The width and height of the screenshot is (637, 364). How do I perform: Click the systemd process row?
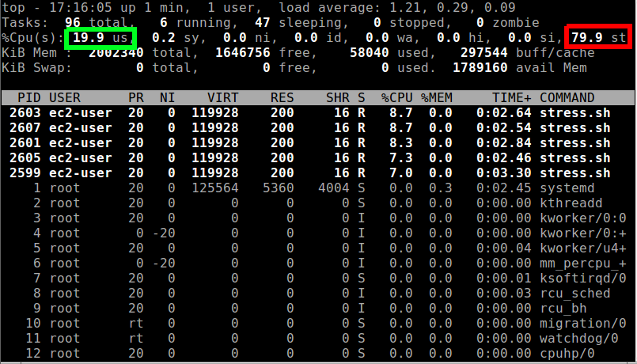click(317, 188)
